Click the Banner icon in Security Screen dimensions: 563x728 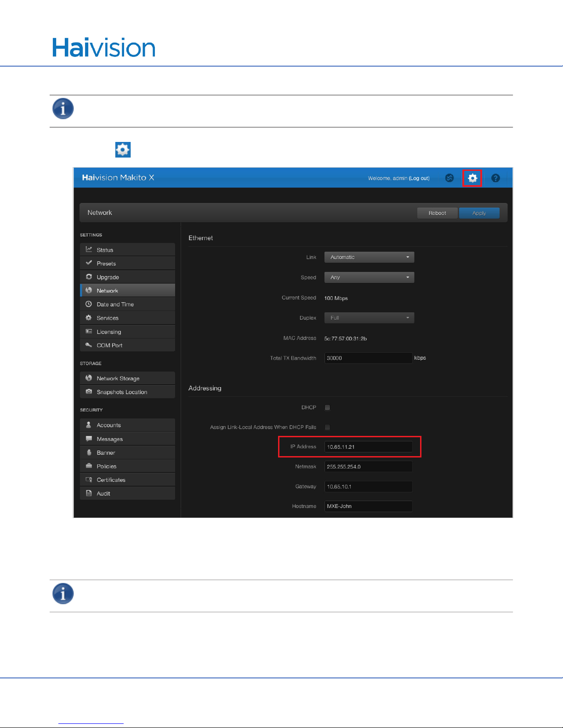tap(89, 452)
